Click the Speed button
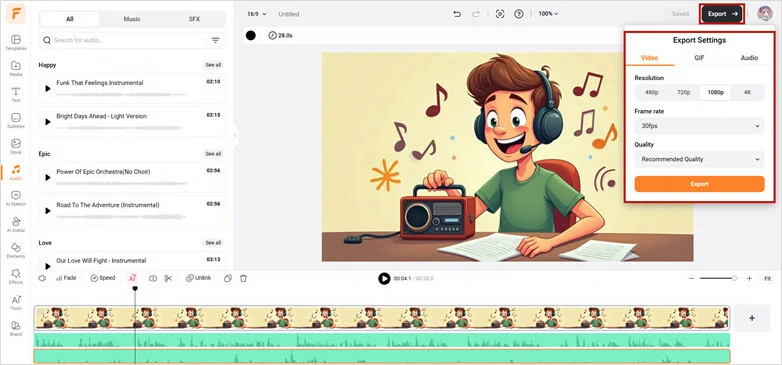 click(103, 278)
